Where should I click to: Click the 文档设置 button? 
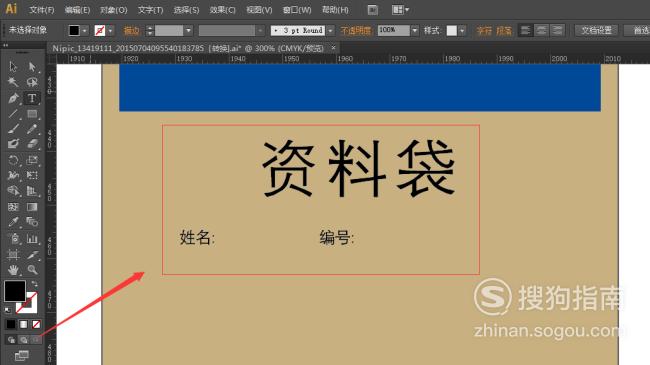click(597, 30)
